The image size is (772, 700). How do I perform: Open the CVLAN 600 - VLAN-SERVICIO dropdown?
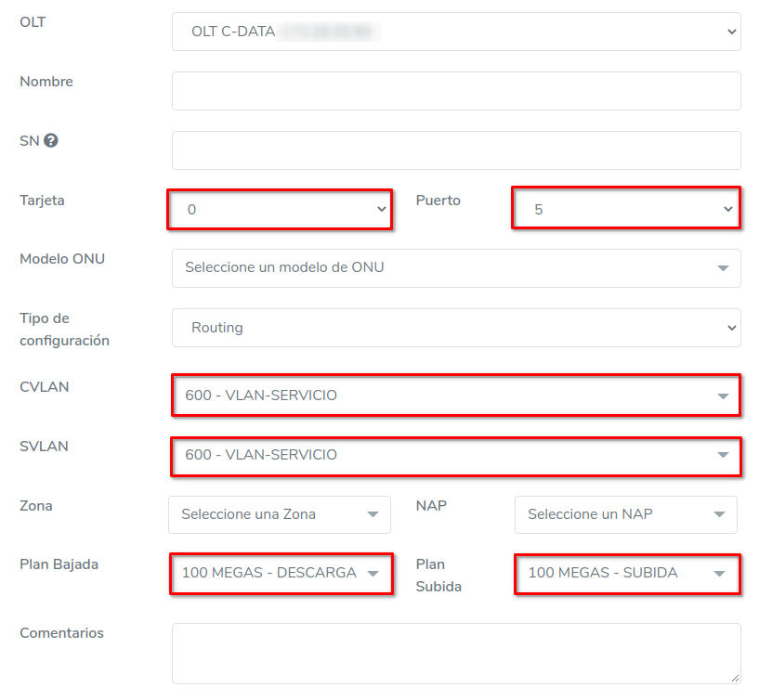(455, 395)
